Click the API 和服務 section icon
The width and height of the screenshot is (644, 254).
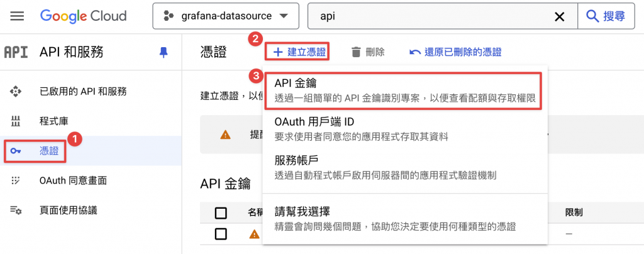[x=16, y=52]
